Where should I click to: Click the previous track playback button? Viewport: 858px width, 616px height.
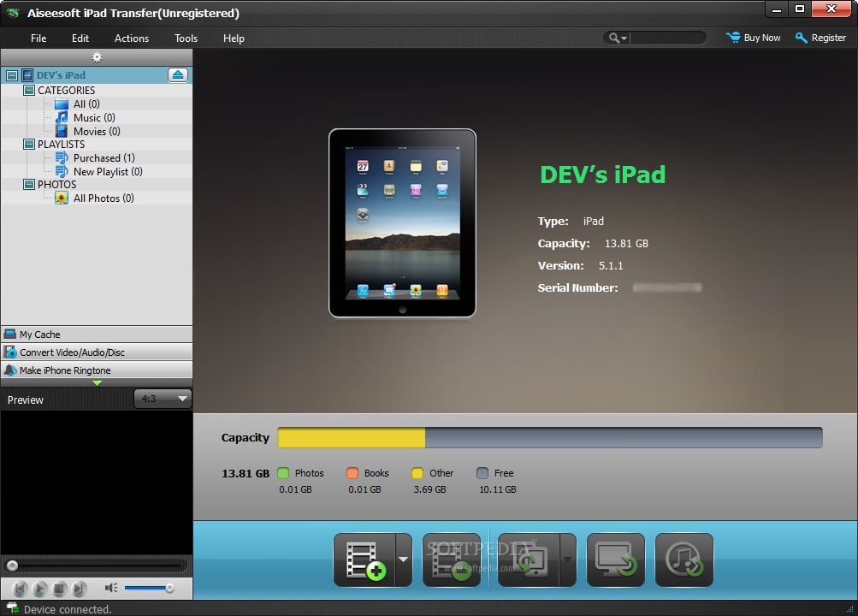click(20, 589)
